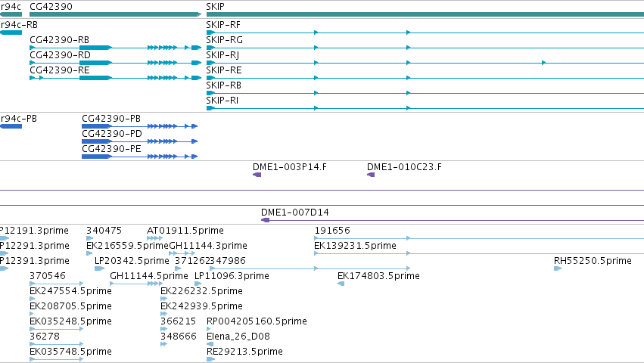Select protein CG42390-PB
Viewport: 644px width, 363px height.
(x=111, y=119)
